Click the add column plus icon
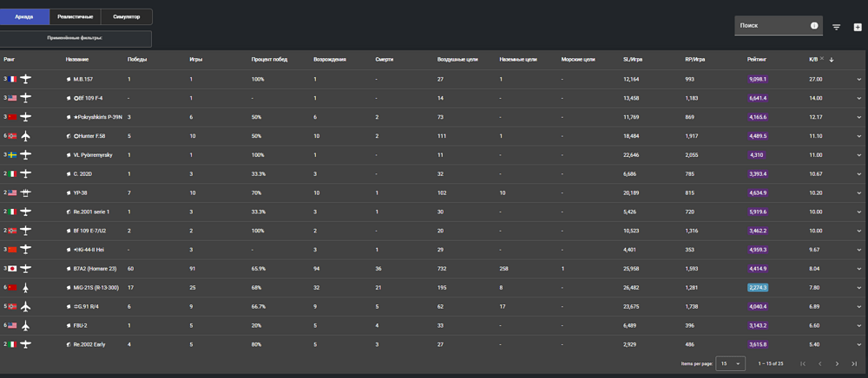The width and height of the screenshot is (868, 378). tap(858, 27)
